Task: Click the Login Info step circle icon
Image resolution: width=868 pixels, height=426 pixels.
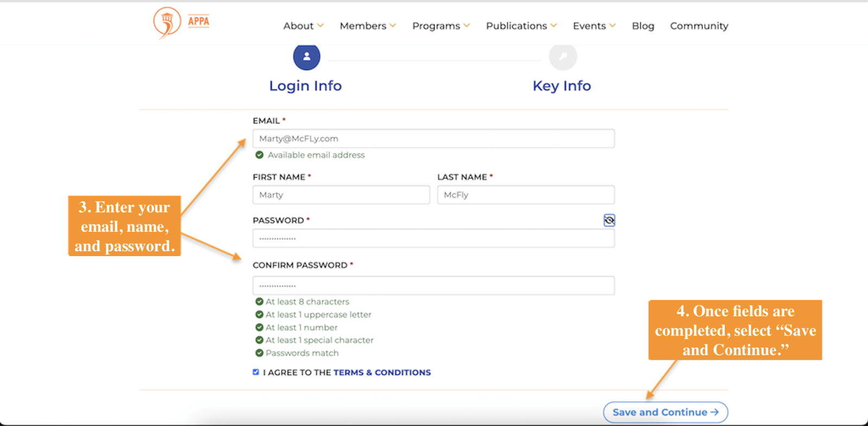Action: click(x=307, y=56)
